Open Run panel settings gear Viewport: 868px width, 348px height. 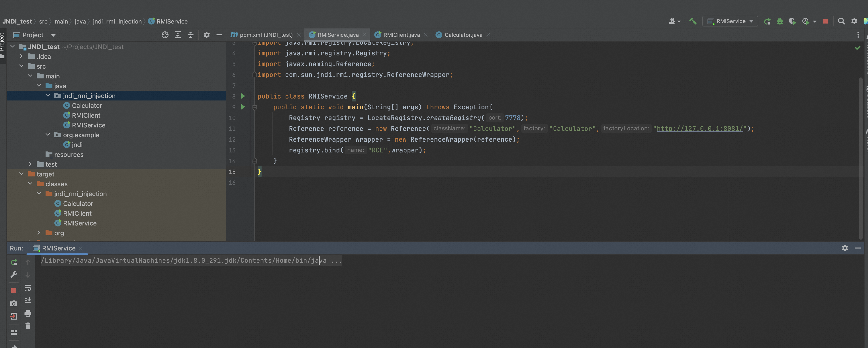[x=845, y=248]
